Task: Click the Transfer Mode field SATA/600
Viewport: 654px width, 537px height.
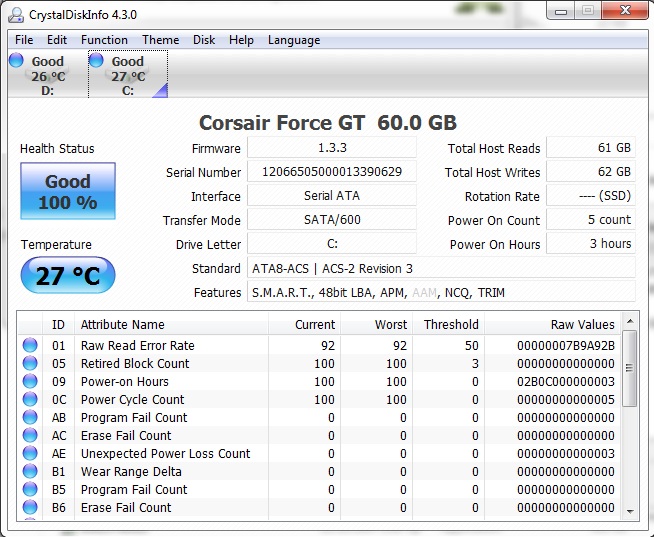Action: tap(332, 220)
